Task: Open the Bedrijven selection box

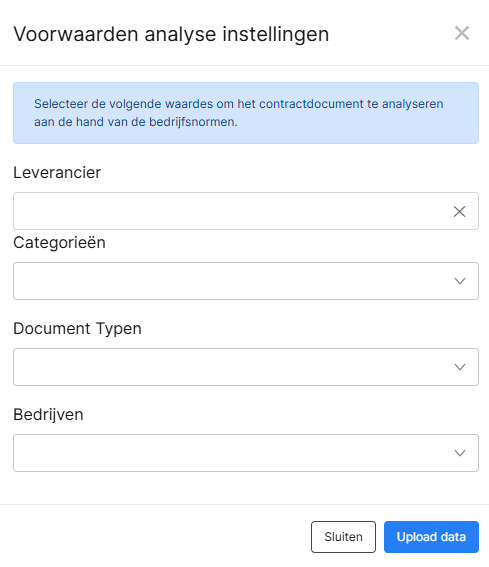Action: (x=246, y=453)
